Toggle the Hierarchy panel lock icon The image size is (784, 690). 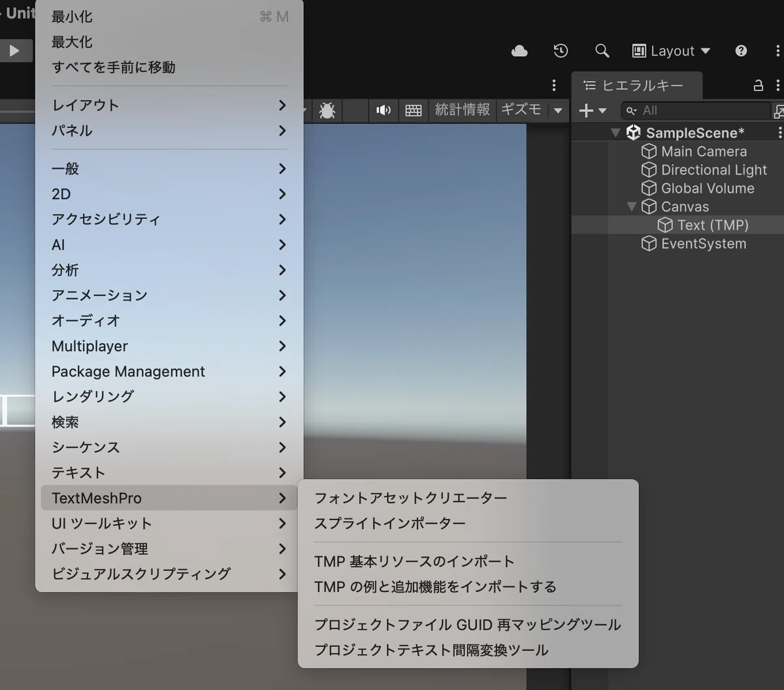(759, 86)
